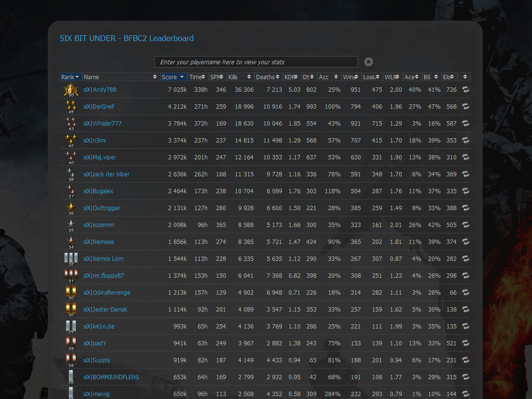Click gold star rank 36 badge
Image resolution: width=532 pixels, height=399 pixels.
[71, 208]
